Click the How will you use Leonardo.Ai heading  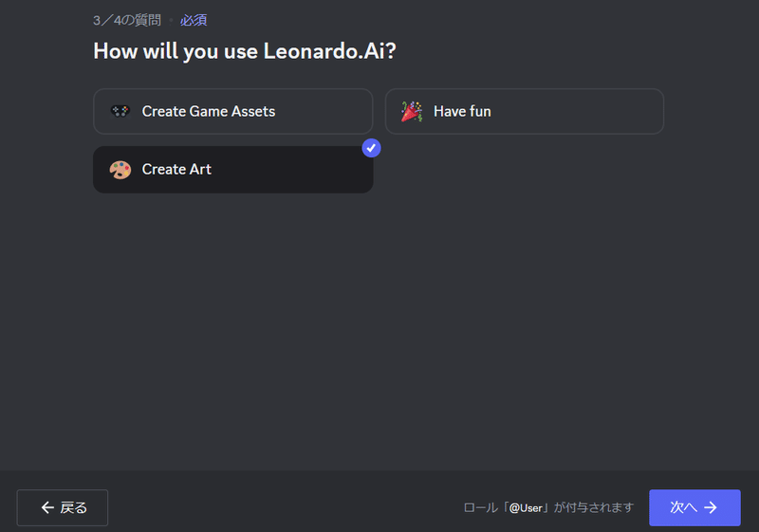click(x=245, y=51)
